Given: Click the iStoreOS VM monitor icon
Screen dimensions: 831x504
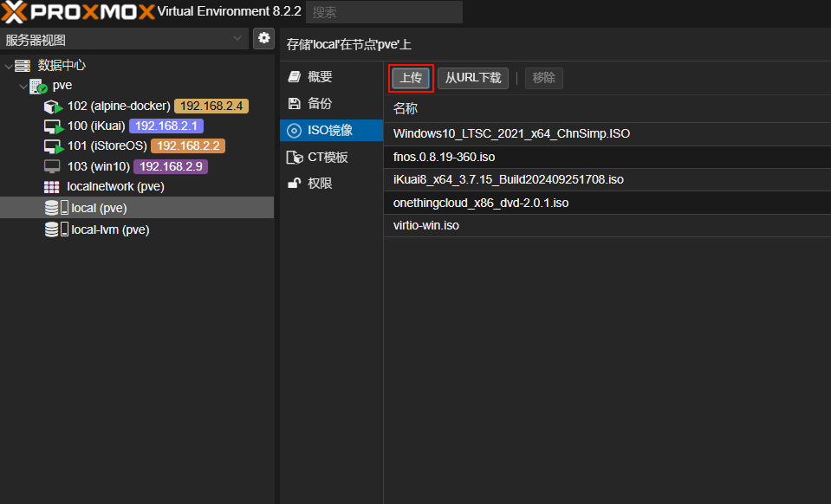Looking at the screenshot, I should 53,146.
